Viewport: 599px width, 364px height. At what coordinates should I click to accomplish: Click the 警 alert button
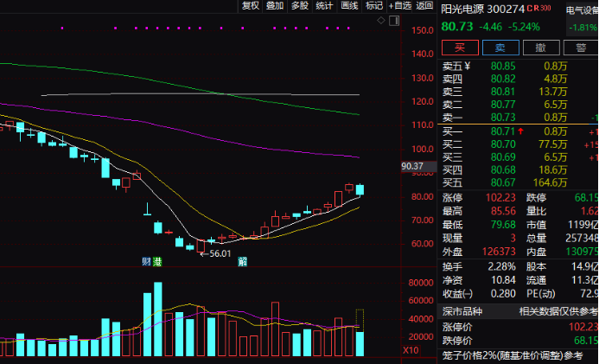pyautogui.click(x=581, y=48)
